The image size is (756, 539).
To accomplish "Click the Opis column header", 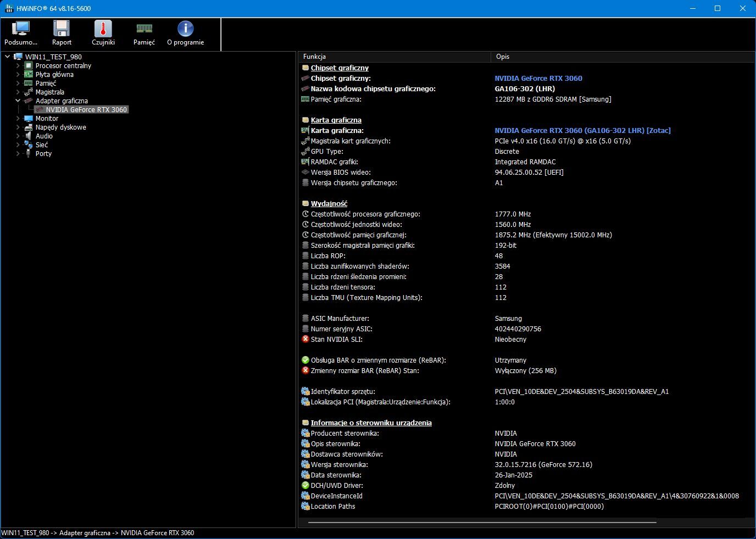I will click(622, 57).
